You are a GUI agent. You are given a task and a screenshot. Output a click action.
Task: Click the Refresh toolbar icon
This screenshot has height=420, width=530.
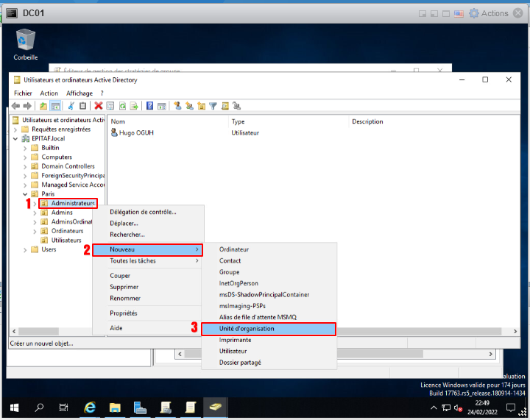[x=123, y=106]
